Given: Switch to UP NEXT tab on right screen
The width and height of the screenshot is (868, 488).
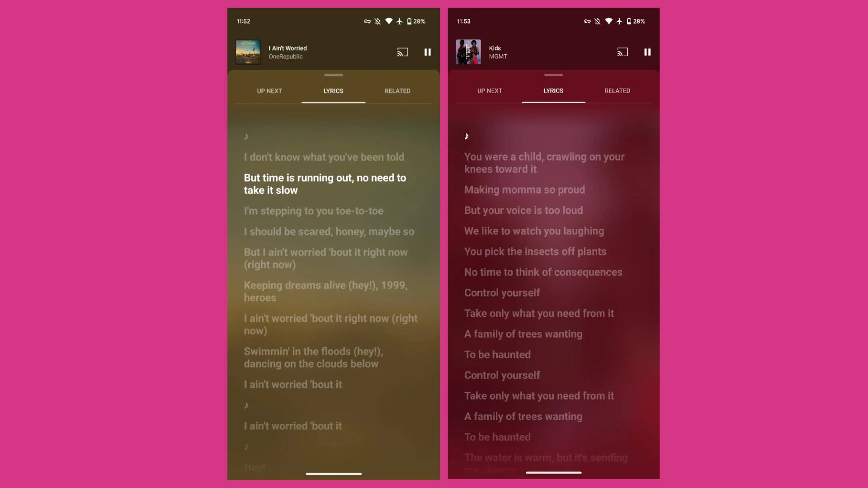Looking at the screenshot, I should coord(489,90).
